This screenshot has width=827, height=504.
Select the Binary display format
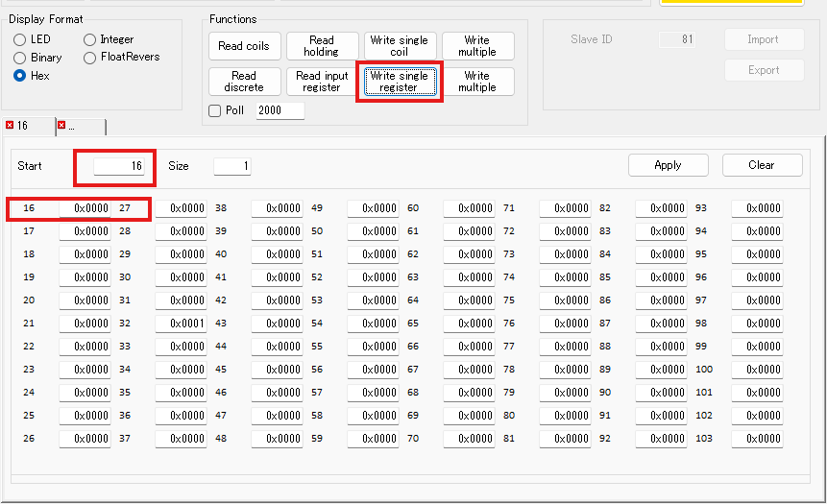click(19, 58)
